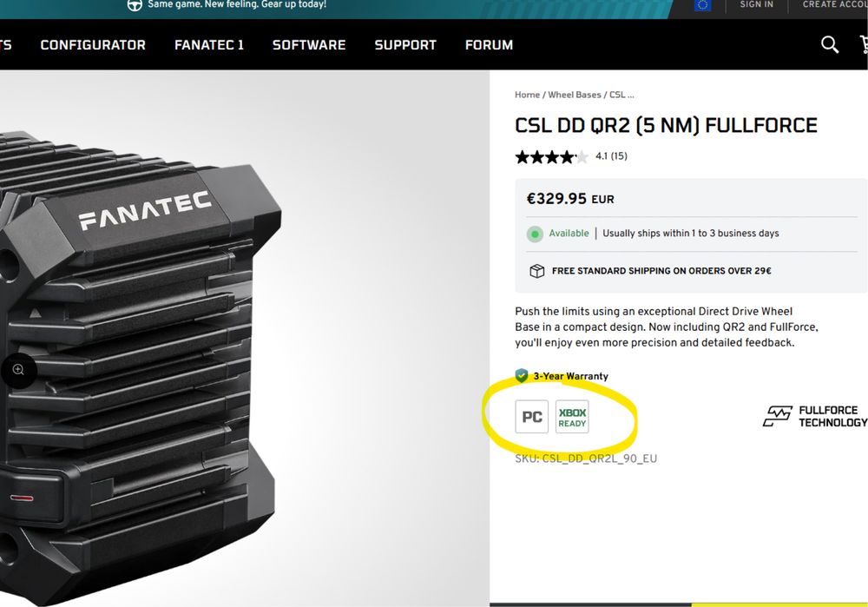Viewport: 868px width, 607px height.
Task: Click the FullForce Technology logo
Action: [815, 417]
